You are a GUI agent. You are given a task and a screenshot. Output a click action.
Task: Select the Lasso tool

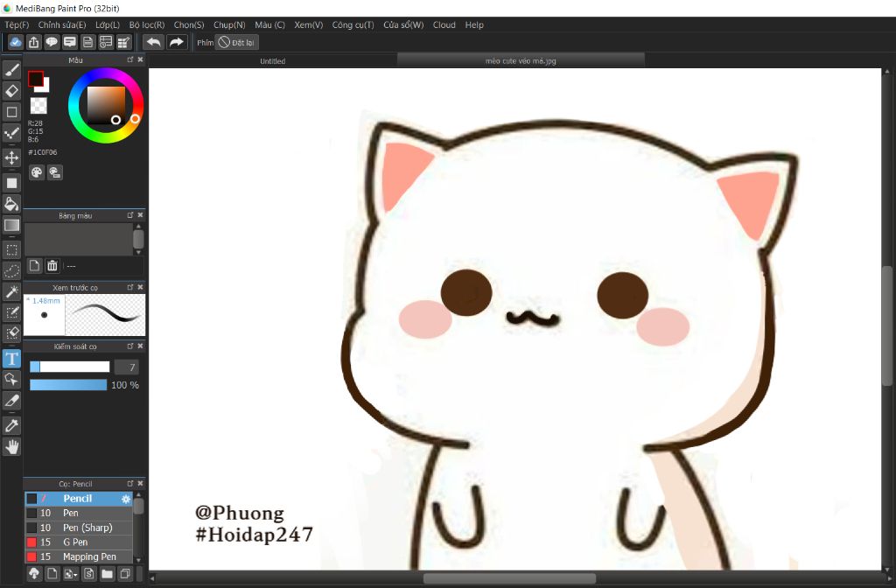coord(11,271)
